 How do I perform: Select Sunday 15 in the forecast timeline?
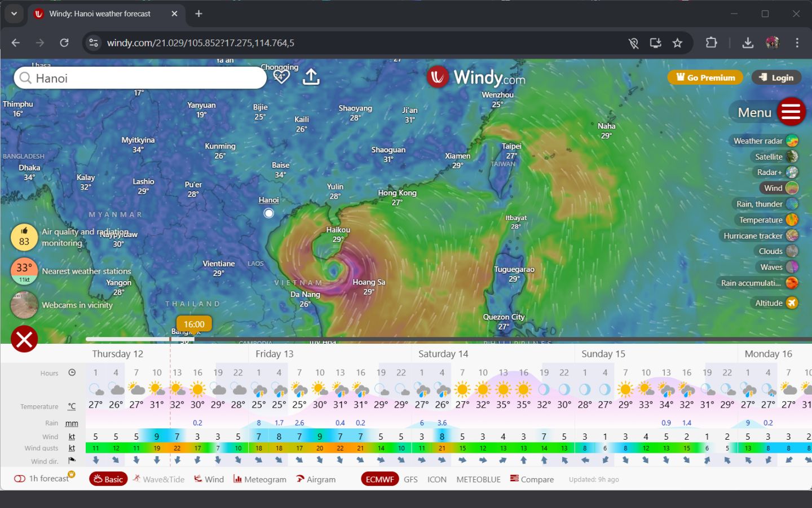603,354
